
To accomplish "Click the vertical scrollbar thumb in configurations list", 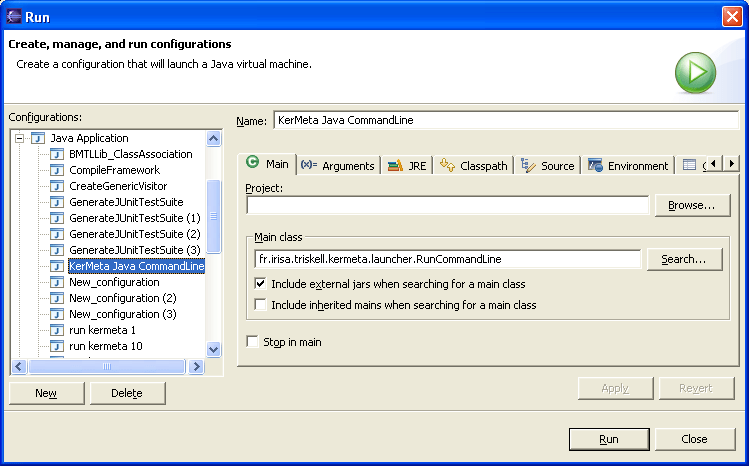I will point(214,216).
